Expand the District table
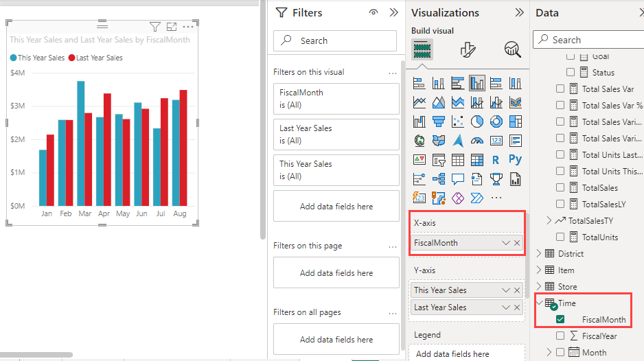This screenshot has height=361, width=644. click(x=539, y=253)
